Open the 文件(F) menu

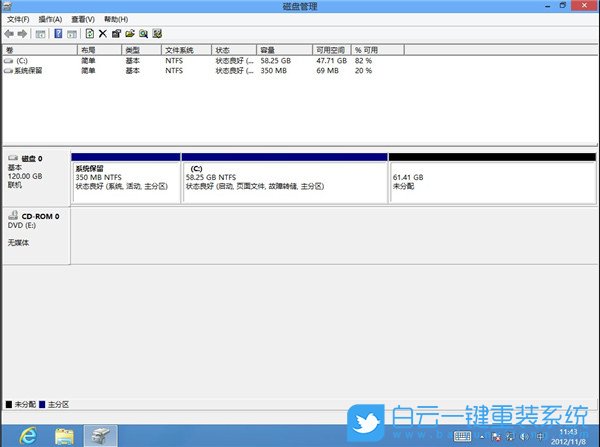[18, 19]
